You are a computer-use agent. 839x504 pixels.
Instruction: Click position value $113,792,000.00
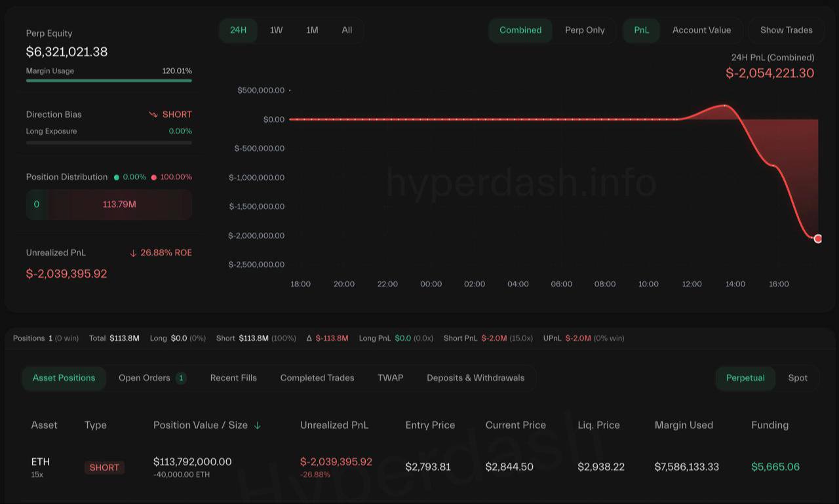[x=192, y=462]
